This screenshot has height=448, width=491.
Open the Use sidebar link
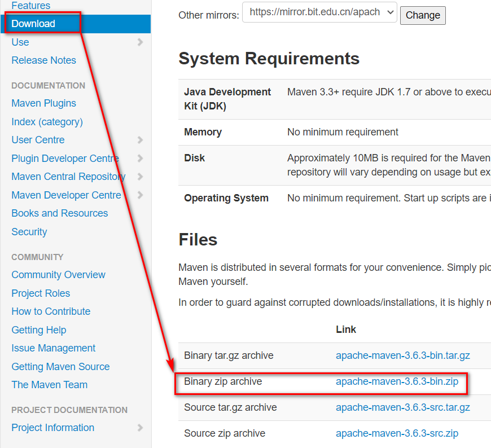20,42
